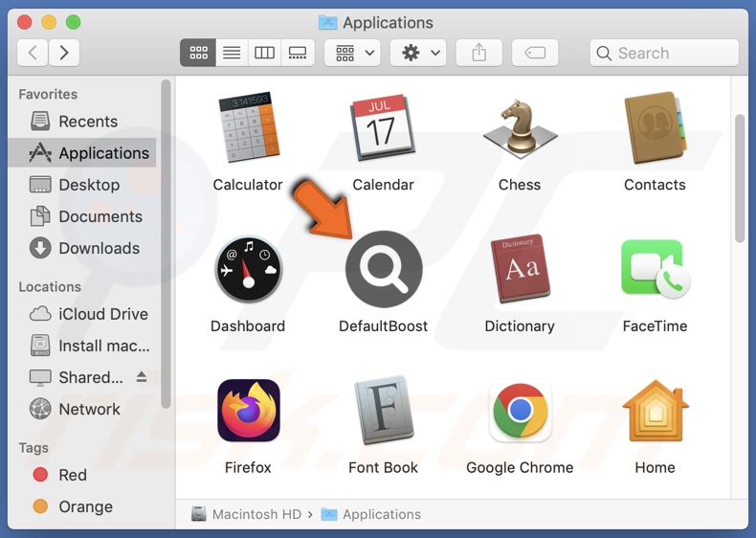Click the Font Book app icon

[x=384, y=410]
